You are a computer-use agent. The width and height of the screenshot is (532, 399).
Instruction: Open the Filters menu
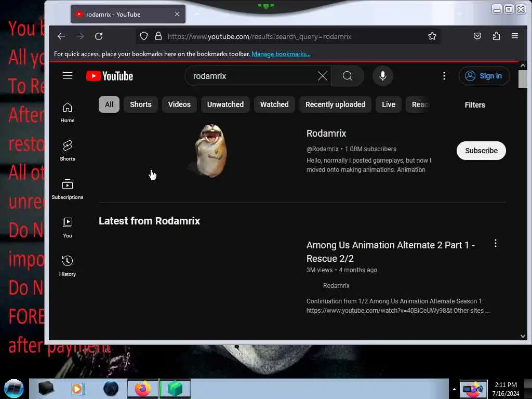pos(475,105)
